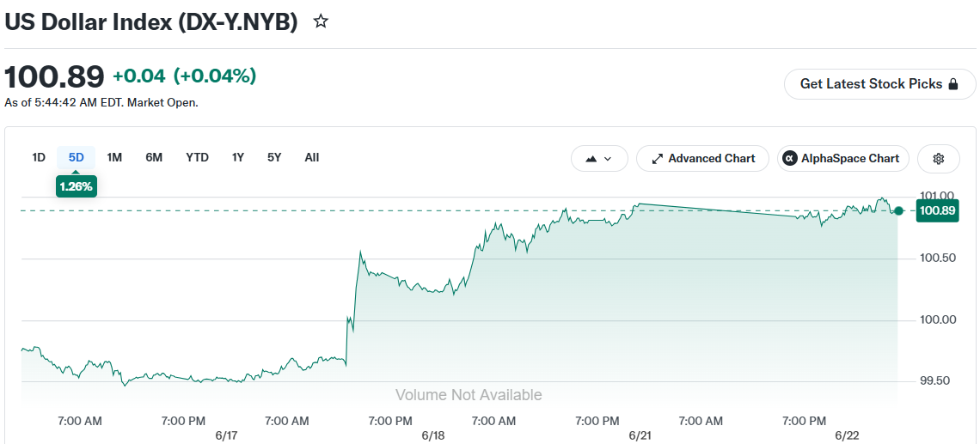
Task: Click the large 100.89 quote price
Action: pos(54,76)
